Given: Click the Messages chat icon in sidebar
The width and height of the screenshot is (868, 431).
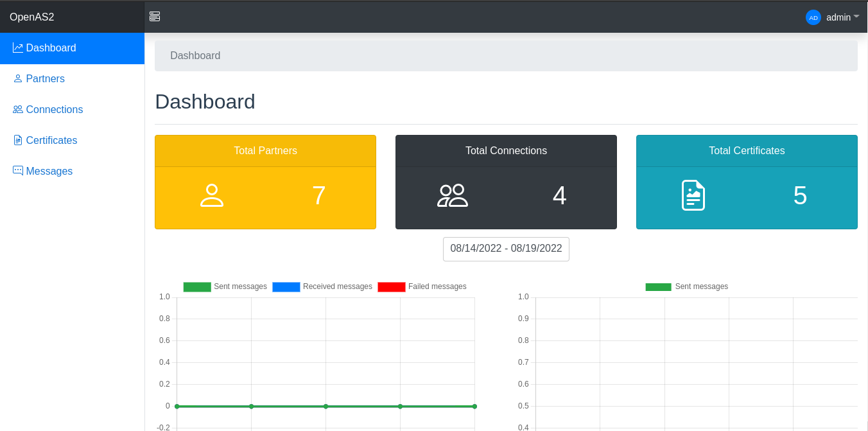Looking at the screenshot, I should [x=18, y=171].
